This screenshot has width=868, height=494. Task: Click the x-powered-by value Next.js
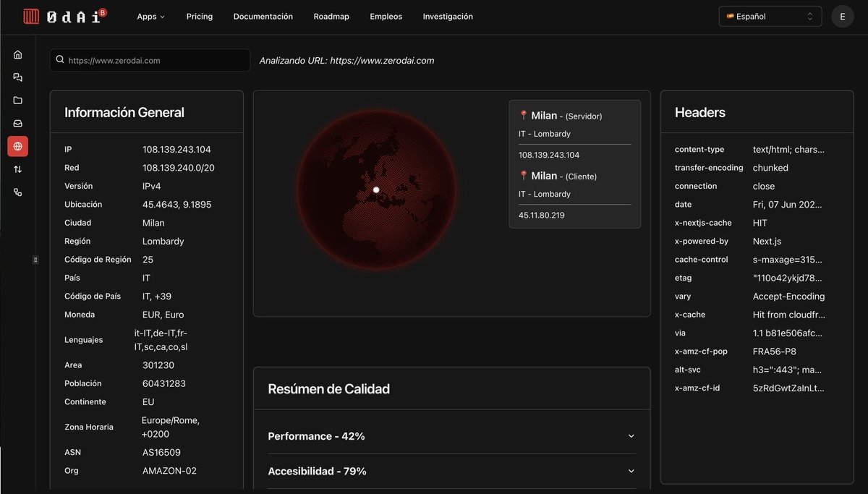coord(767,242)
